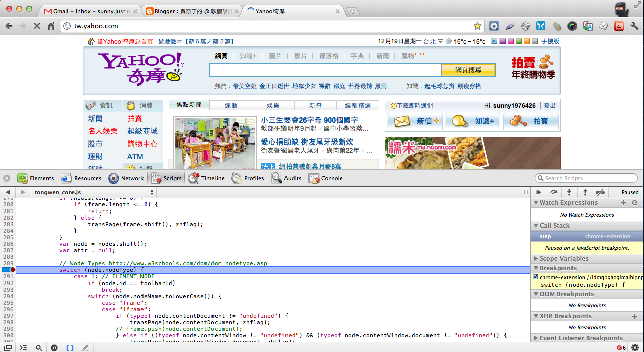
Task: Click the error count indicator
Action: pos(622,347)
